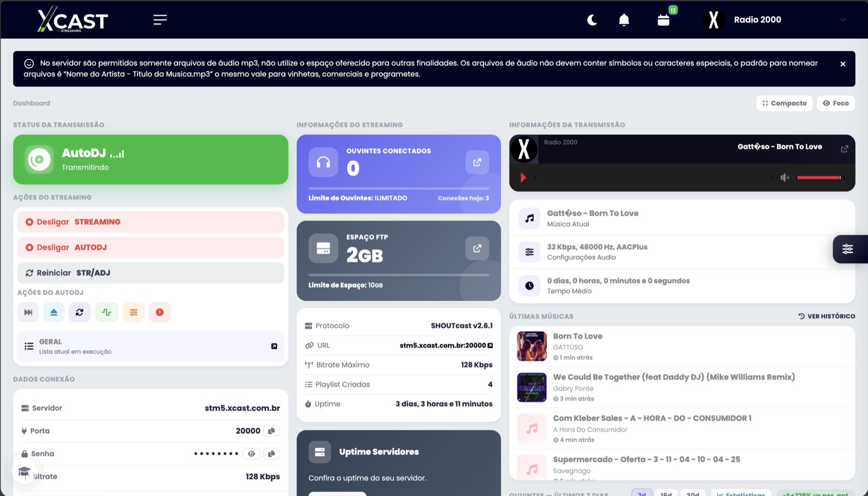Image resolution: width=868 pixels, height=496 pixels.
Task: Click Reiniciar STR/ADJ
Action: (151, 273)
